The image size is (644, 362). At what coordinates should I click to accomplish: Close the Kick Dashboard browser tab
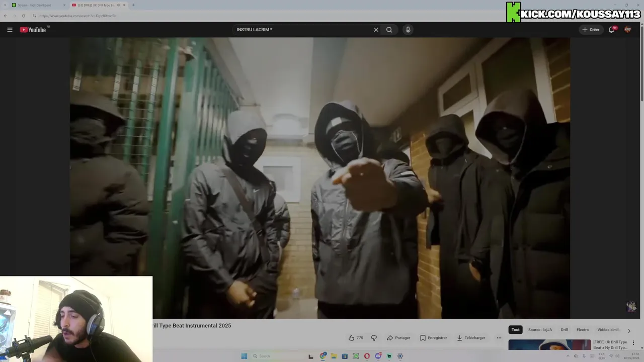point(64,5)
